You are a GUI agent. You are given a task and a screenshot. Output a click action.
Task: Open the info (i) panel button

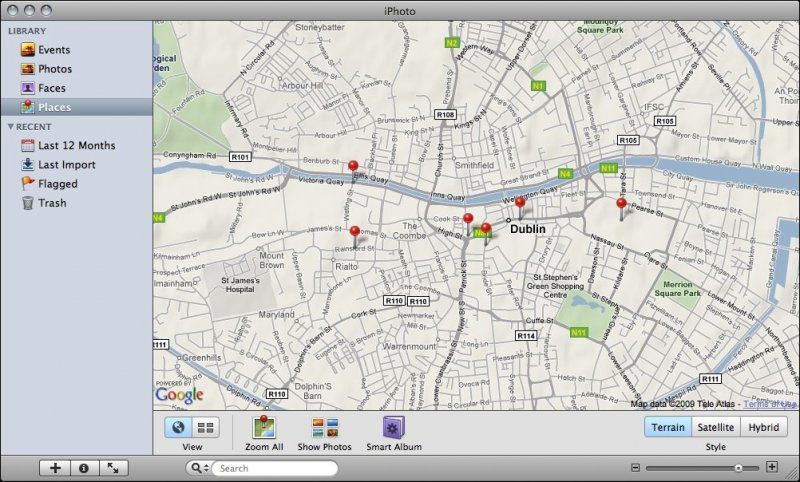tap(83, 467)
